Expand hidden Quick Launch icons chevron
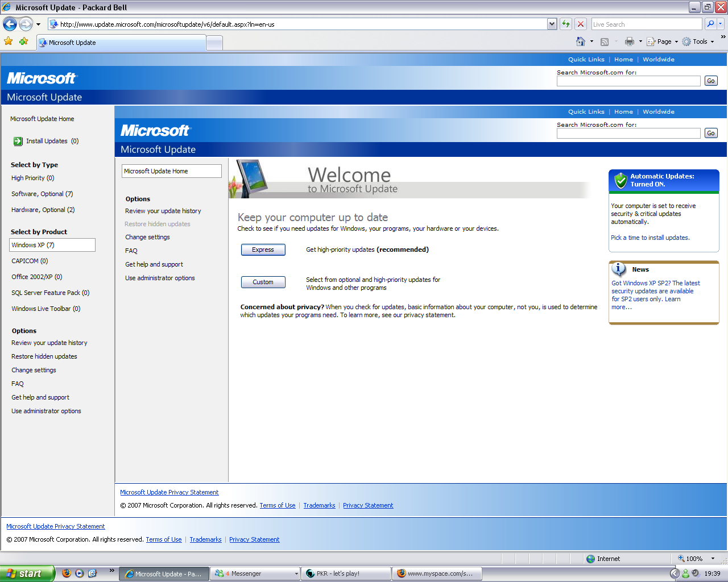 (111, 570)
